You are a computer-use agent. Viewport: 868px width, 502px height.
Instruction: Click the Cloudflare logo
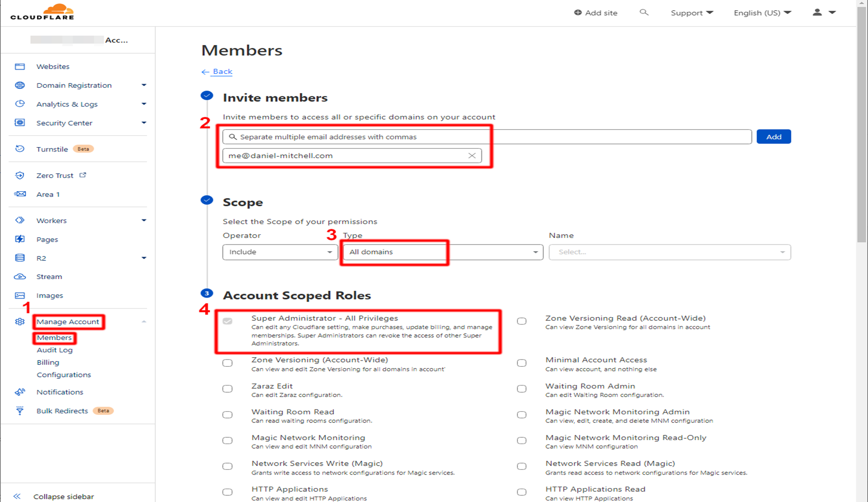click(42, 12)
